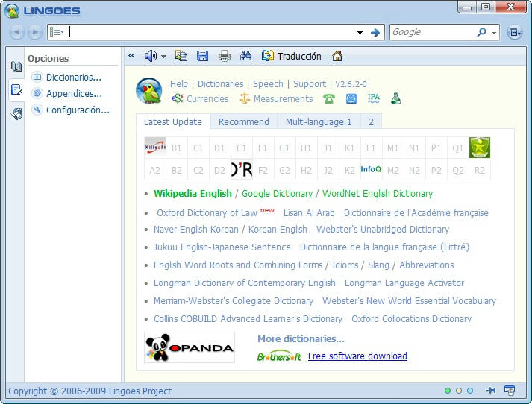Click the blue time zone icon
The image size is (532, 404).
pos(351,98)
